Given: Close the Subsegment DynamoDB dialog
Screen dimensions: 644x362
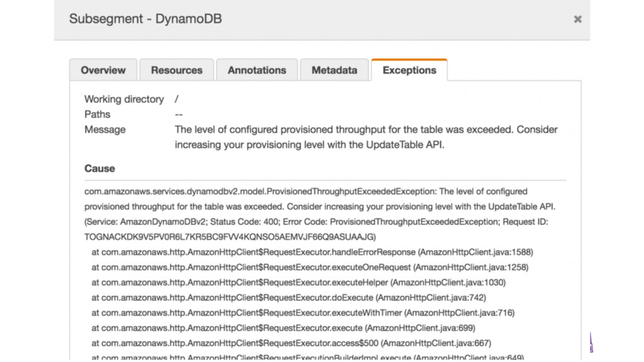Looking at the screenshot, I should (577, 19).
